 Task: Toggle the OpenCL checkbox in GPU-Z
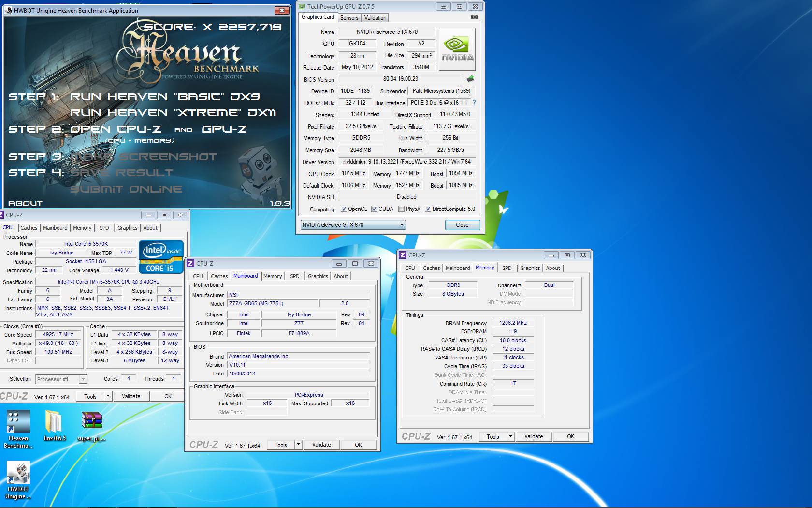pyautogui.click(x=344, y=209)
